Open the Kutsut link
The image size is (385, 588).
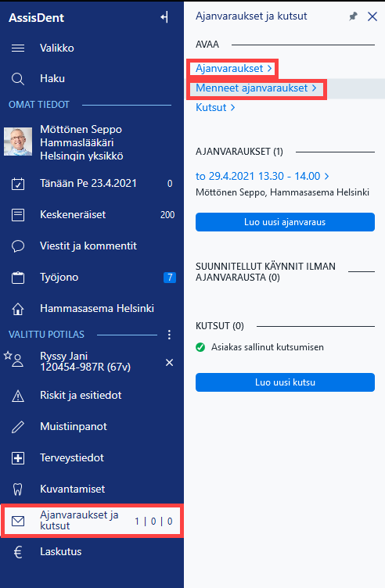coord(210,108)
